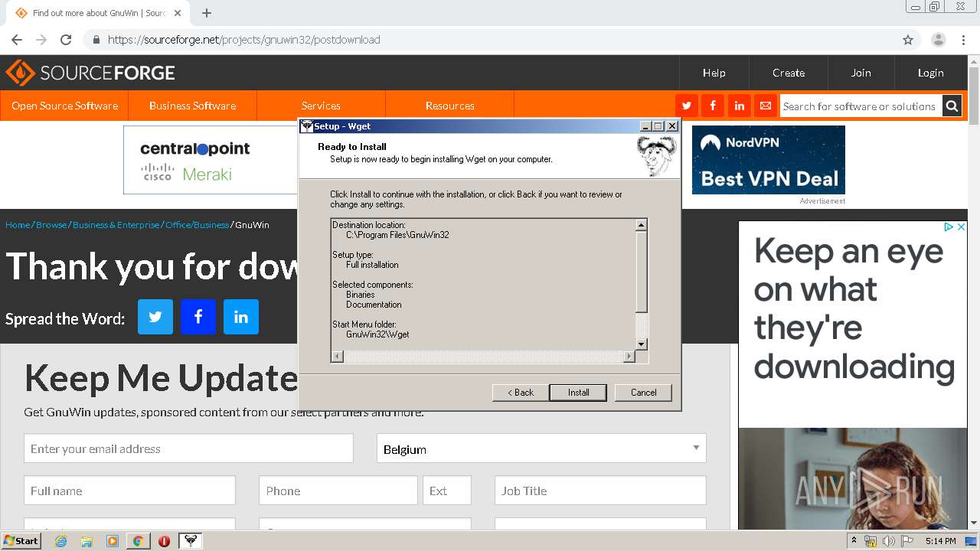
Task: Open File Explorer from taskbar
Action: point(87,541)
